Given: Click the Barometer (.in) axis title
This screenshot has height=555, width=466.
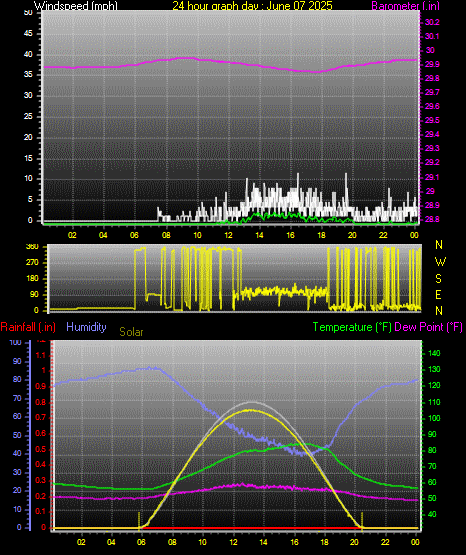Looking at the screenshot, I should click(405, 6).
